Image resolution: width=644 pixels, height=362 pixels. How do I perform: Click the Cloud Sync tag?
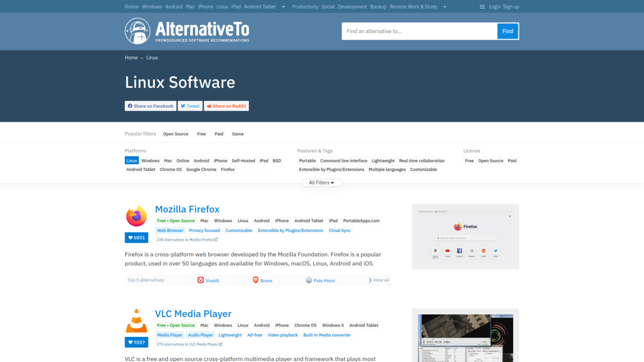coord(340,231)
